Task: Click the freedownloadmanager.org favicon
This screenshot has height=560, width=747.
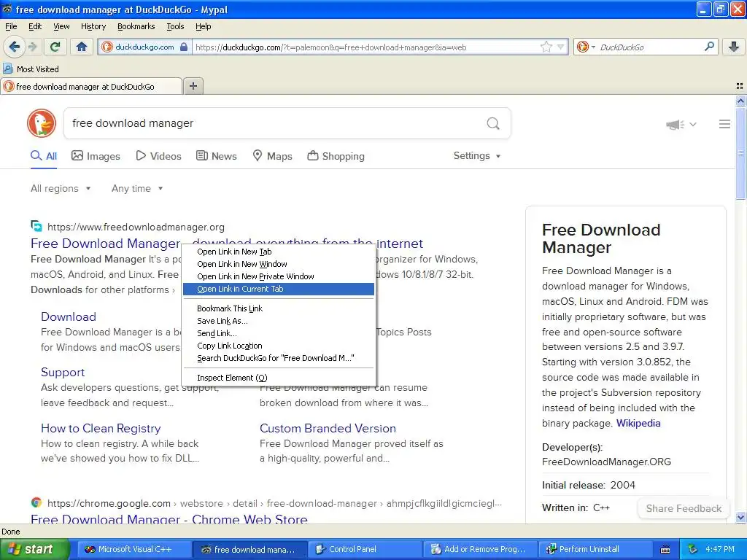Action: tap(36, 226)
